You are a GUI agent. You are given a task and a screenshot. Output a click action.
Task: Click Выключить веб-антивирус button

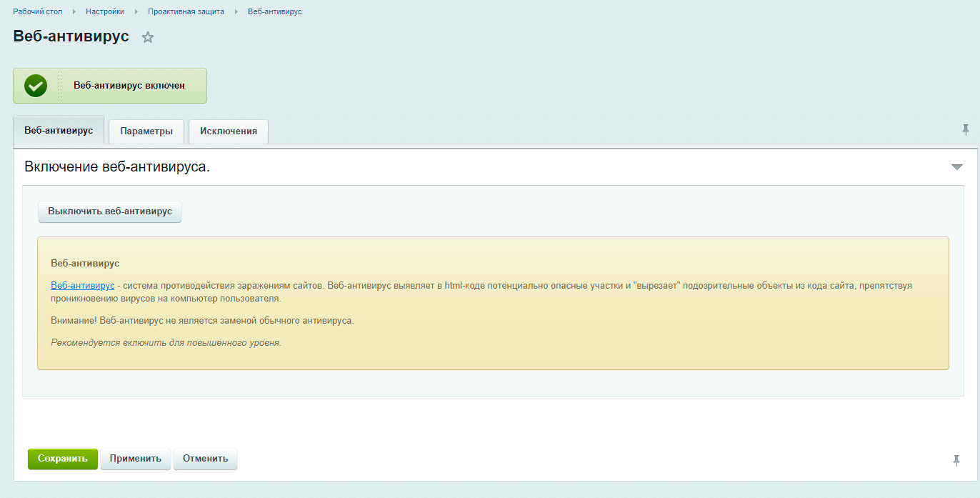pyautogui.click(x=110, y=211)
